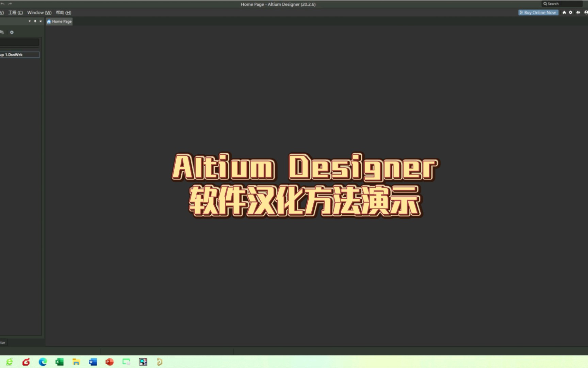Open File Explorer from taskbar

tap(76, 362)
